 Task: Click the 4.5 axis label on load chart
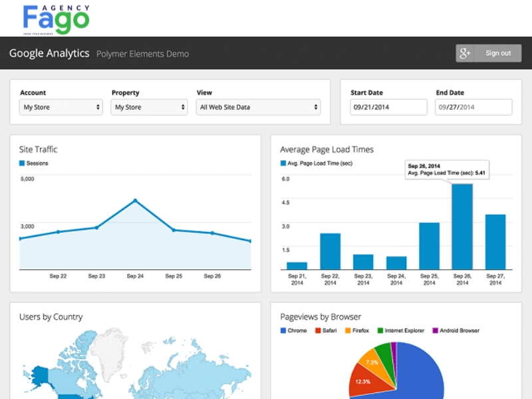tap(286, 203)
